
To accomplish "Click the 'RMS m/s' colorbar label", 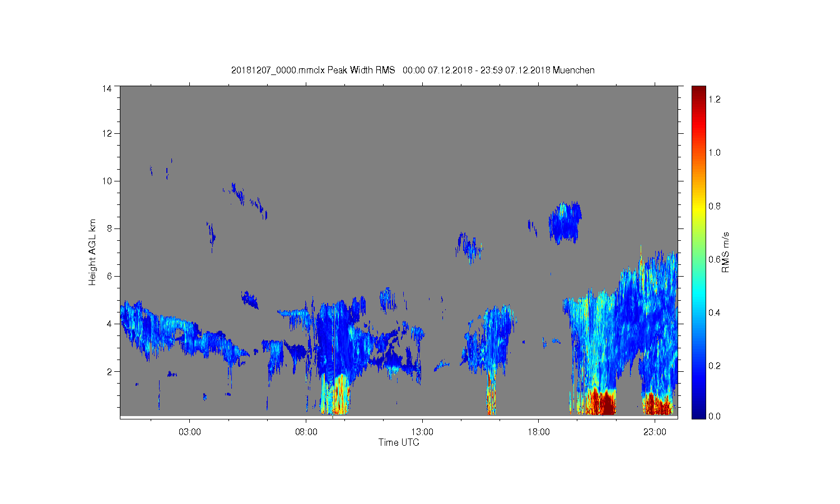I will click(x=725, y=252).
